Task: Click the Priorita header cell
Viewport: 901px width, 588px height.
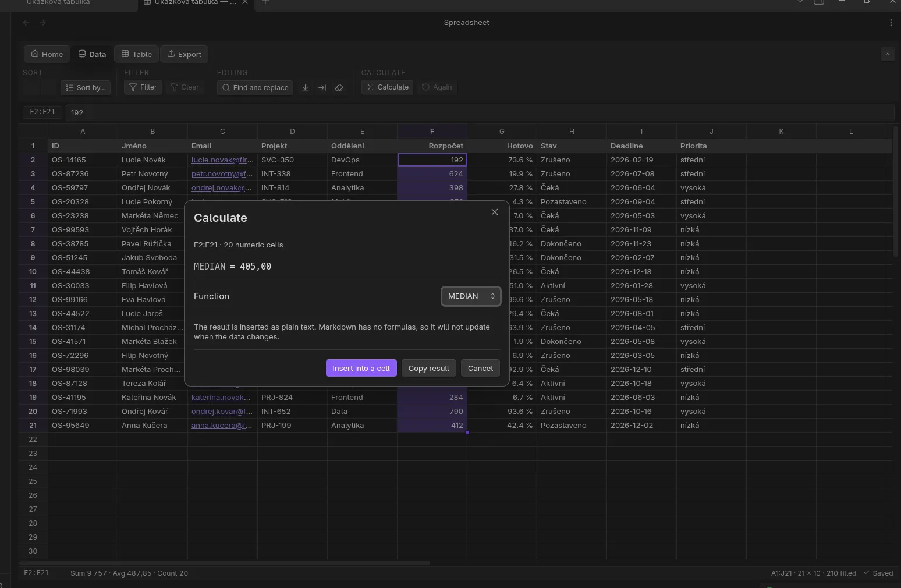Action: coord(711,146)
